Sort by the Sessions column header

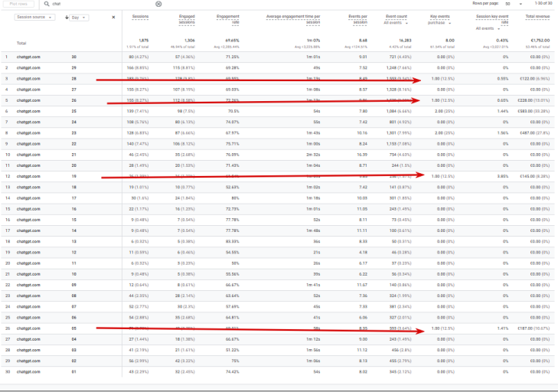click(140, 17)
